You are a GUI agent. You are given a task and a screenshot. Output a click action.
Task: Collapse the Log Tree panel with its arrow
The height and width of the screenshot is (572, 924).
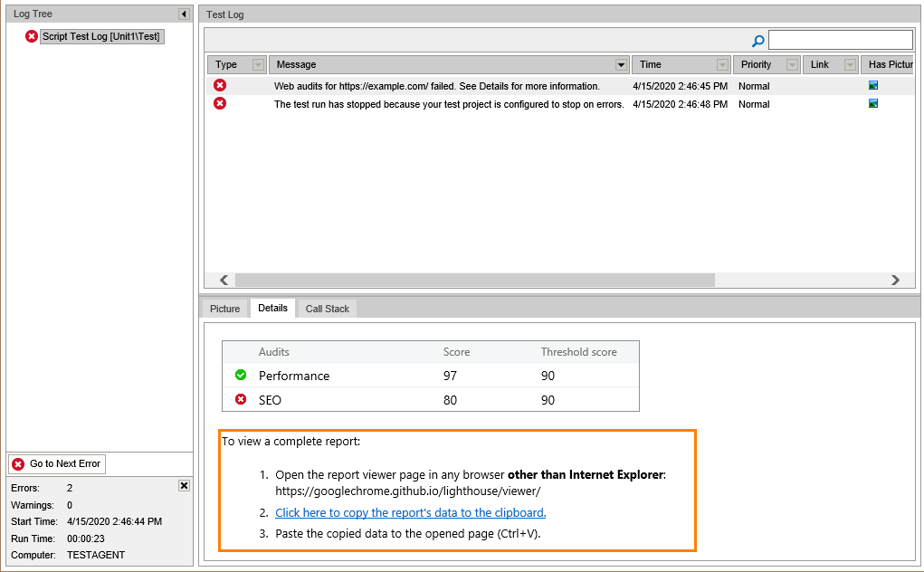click(184, 14)
